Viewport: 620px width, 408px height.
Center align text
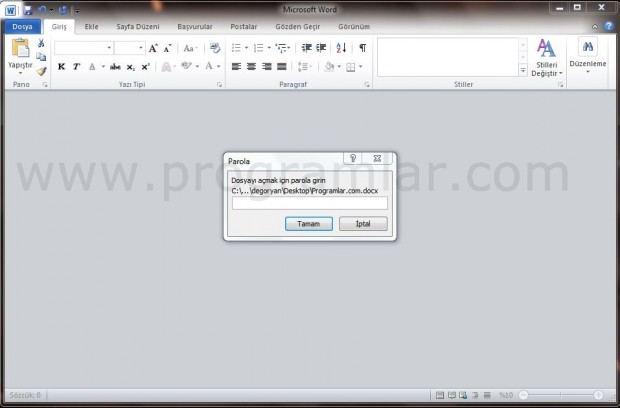251,66
